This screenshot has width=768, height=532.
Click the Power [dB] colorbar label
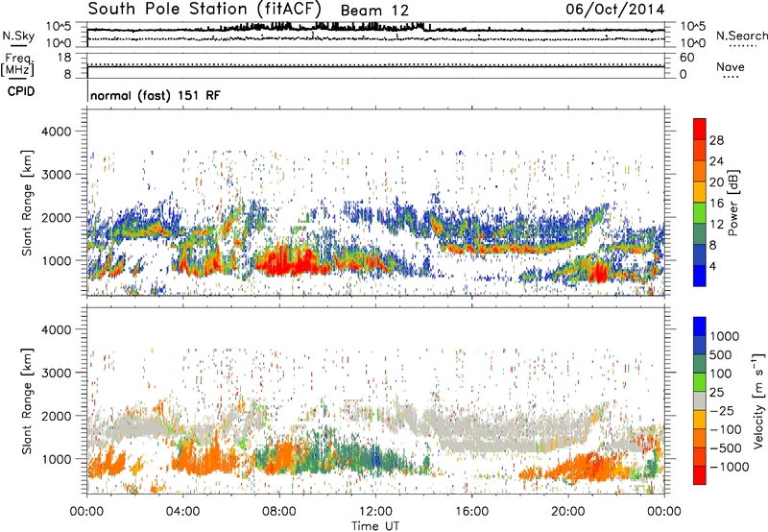pyautogui.click(x=732, y=203)
